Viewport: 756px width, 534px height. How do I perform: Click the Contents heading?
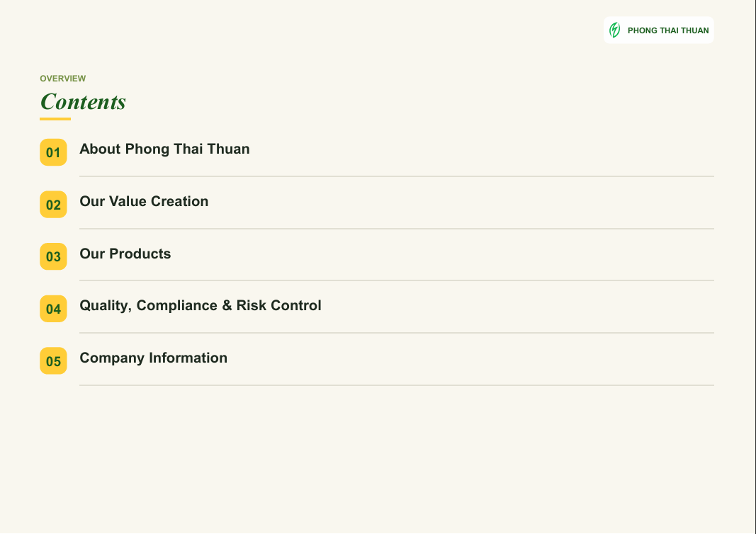click(83, 102)
